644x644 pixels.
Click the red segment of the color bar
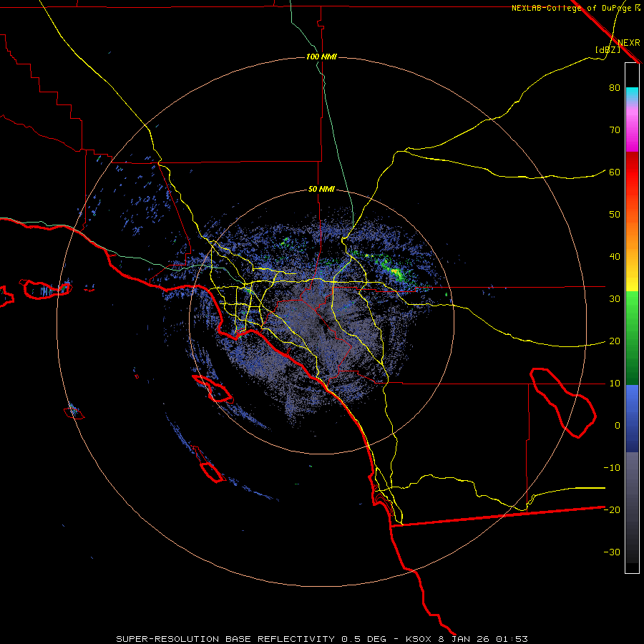click(x=632, y=172)
